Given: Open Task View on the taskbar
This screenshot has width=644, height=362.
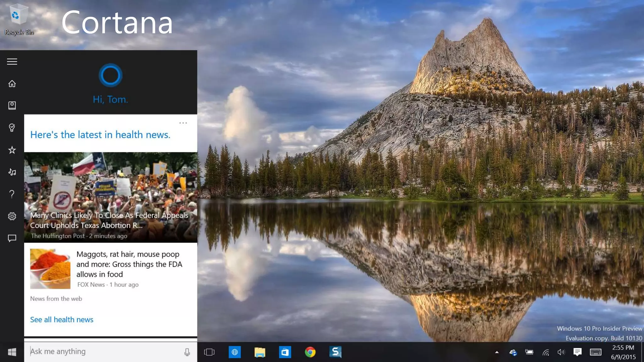Looking at the screenshot, I should point(209,352).
